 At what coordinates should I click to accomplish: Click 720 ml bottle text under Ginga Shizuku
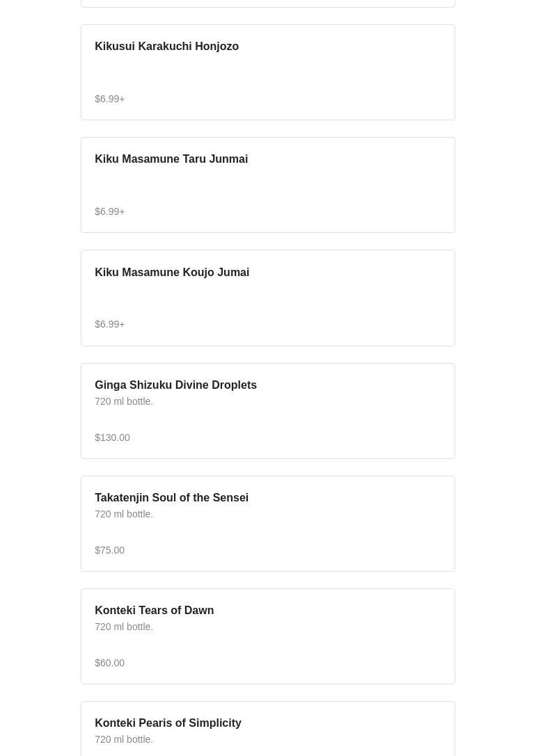click(124, 401)
